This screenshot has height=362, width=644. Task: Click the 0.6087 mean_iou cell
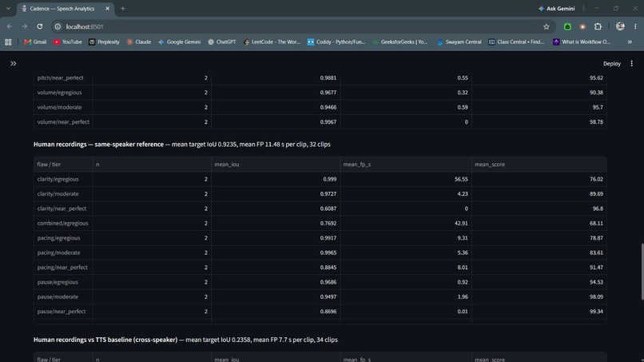click(276, 209)
